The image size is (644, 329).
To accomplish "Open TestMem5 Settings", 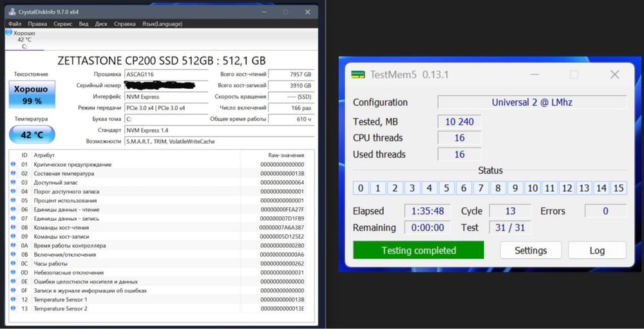I will click(x=531, y=250).
